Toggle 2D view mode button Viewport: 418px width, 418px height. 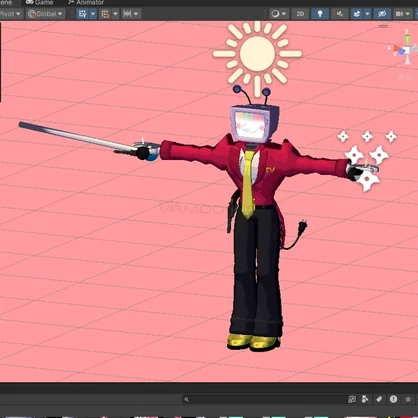point(300,14)
